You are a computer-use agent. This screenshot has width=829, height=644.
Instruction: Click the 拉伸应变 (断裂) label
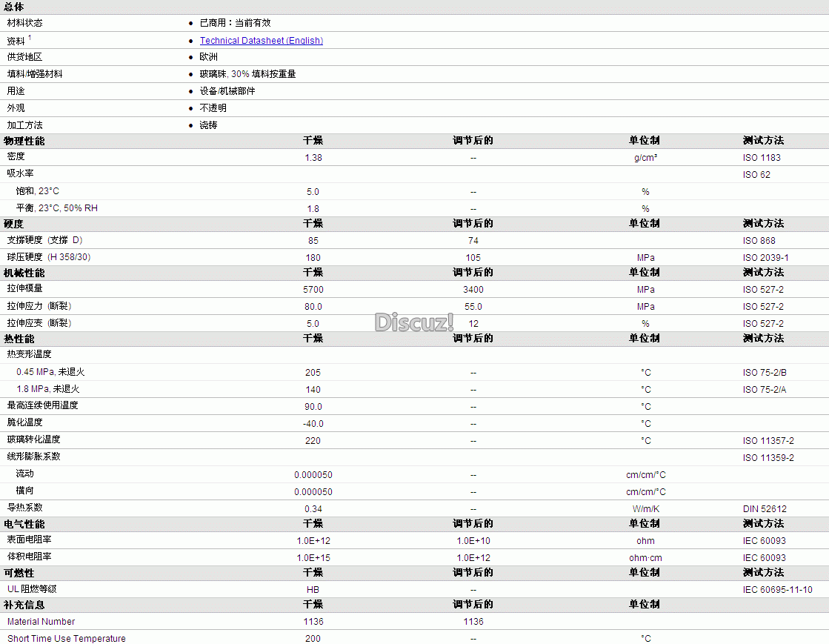[x=39, y=323]
